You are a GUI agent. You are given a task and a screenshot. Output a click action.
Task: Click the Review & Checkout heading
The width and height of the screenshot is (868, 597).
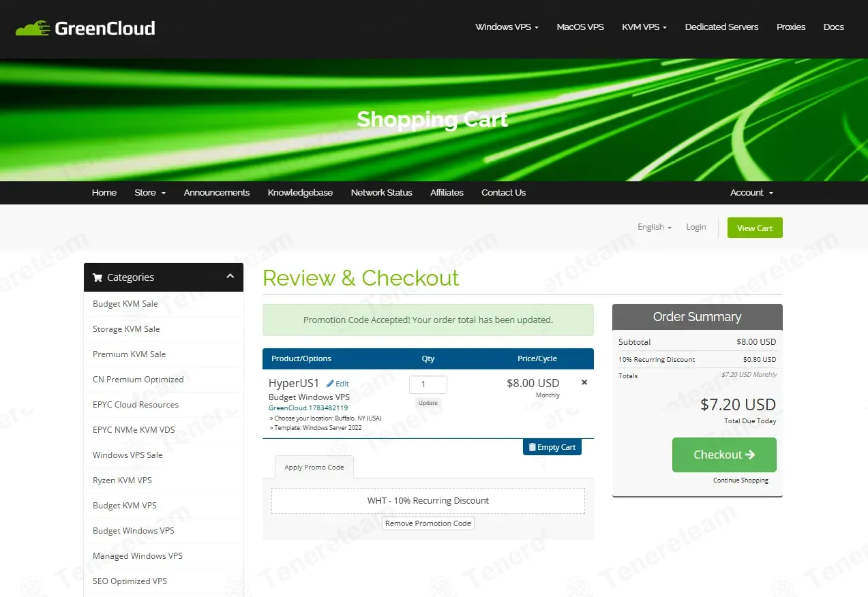tap(361, 278)
